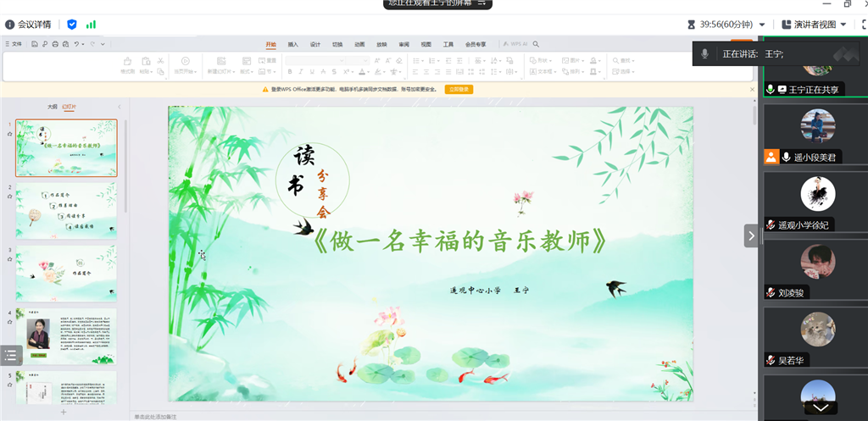Click the New Slide (新建幻灯片) icon
The image size is (868, 421).
tap(221, 61)
